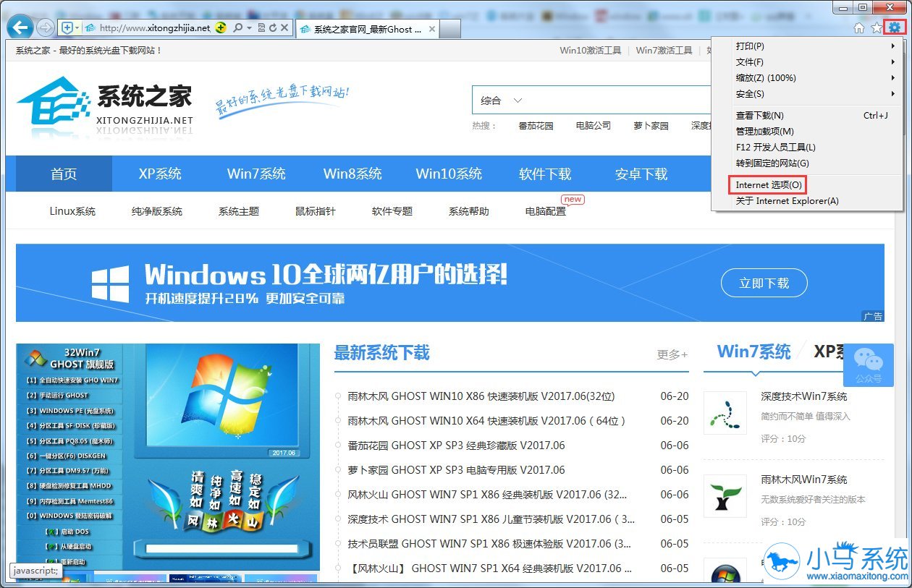Click 电脑配置 link with new badge
Viewport: 912px width, 588px height.
coord(546,211)
